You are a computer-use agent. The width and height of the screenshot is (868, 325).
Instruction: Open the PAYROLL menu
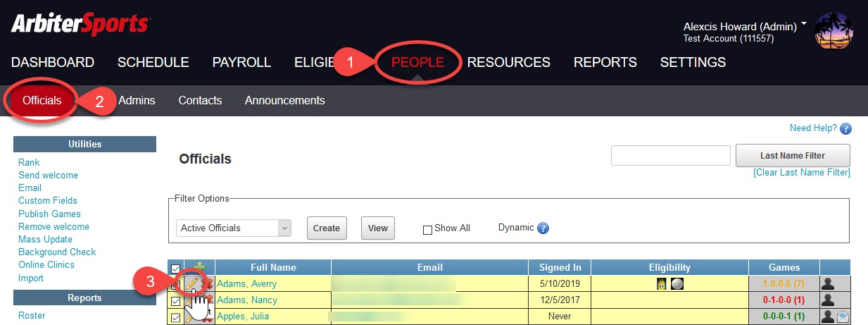click(x=241, y=62)
